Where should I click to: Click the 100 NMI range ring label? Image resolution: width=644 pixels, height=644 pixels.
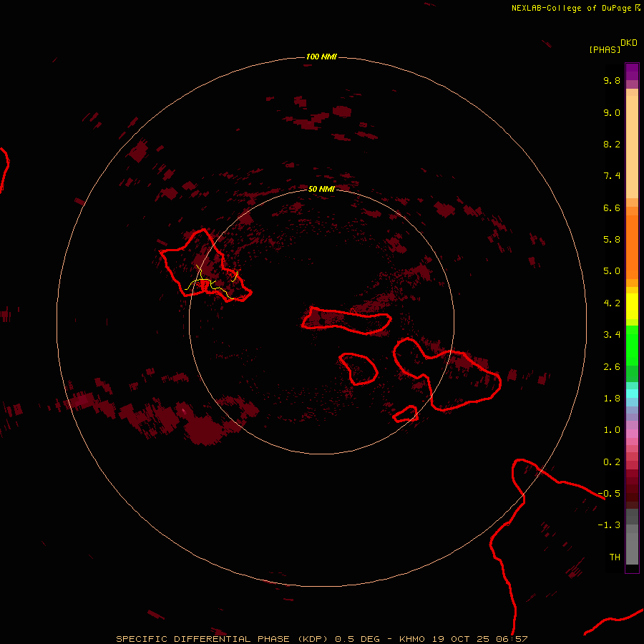coord(321,57)
